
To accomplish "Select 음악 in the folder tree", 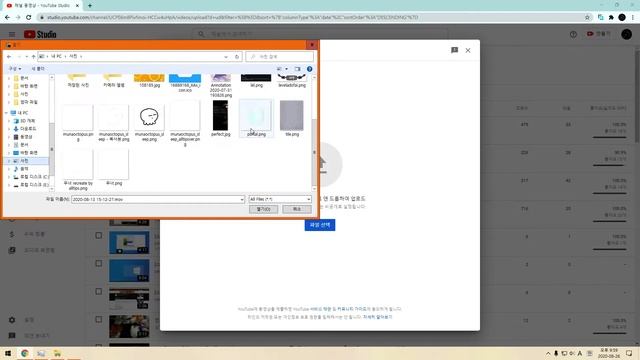I will coord(24,169).
